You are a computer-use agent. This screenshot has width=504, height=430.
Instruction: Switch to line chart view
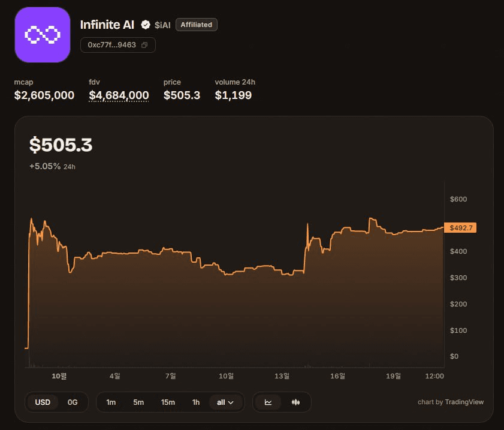coord(268,402)
